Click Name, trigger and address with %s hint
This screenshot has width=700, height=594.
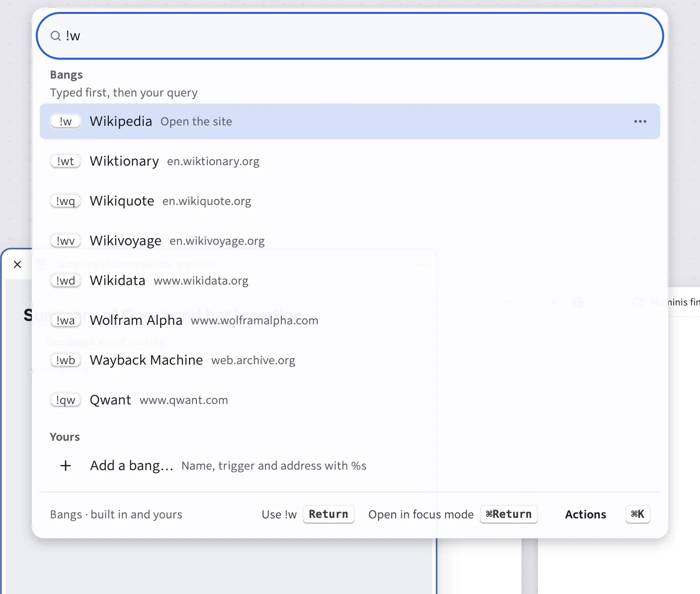(274, 466)
